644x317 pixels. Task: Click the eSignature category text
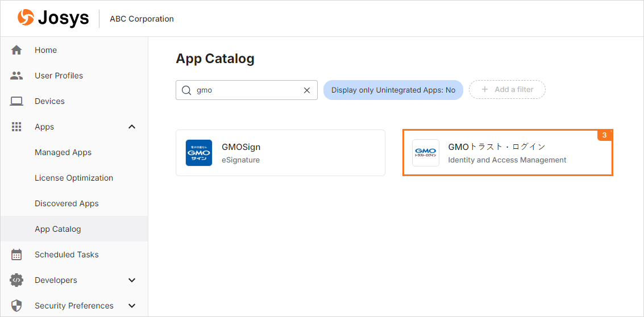(x=240, y=160)
